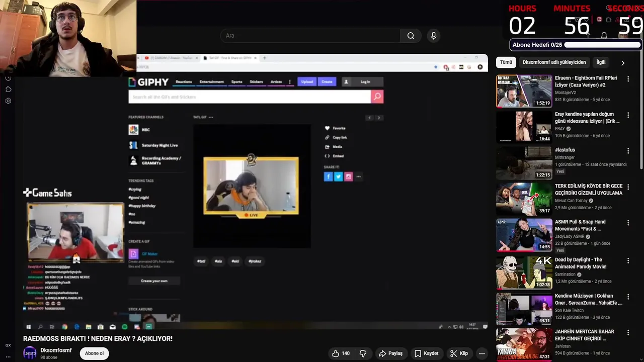Select the Tümü filter chip
644x362 pixels.
pyautogui.click(x=506, y=62)
